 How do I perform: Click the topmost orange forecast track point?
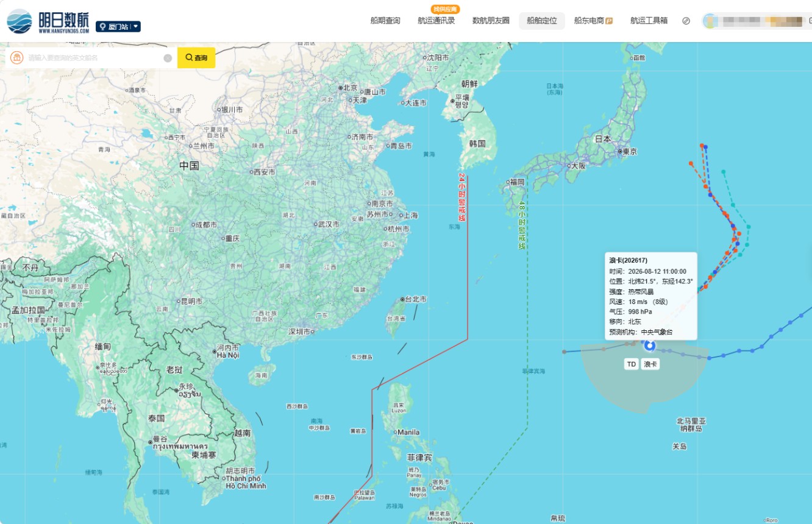702,146
